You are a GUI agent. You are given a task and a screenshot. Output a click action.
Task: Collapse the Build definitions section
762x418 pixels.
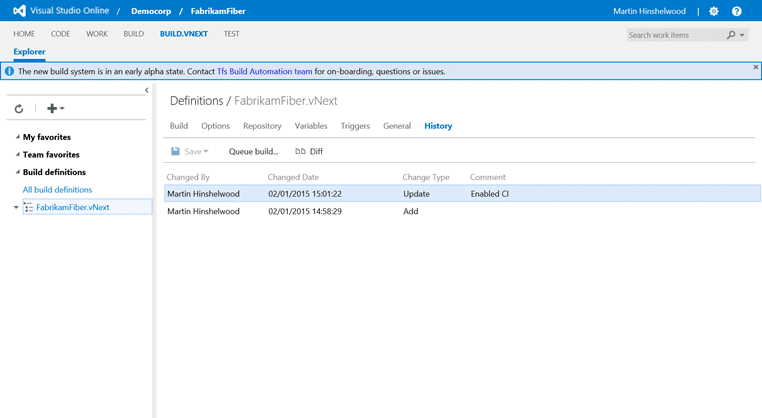tap(17, 172)
